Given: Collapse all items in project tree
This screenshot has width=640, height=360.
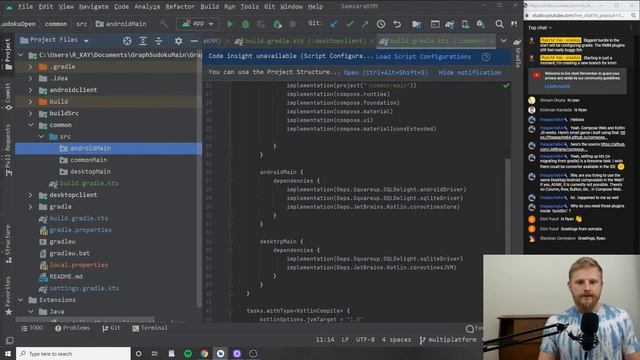Looking at the screenshot, I should (158, 41).
